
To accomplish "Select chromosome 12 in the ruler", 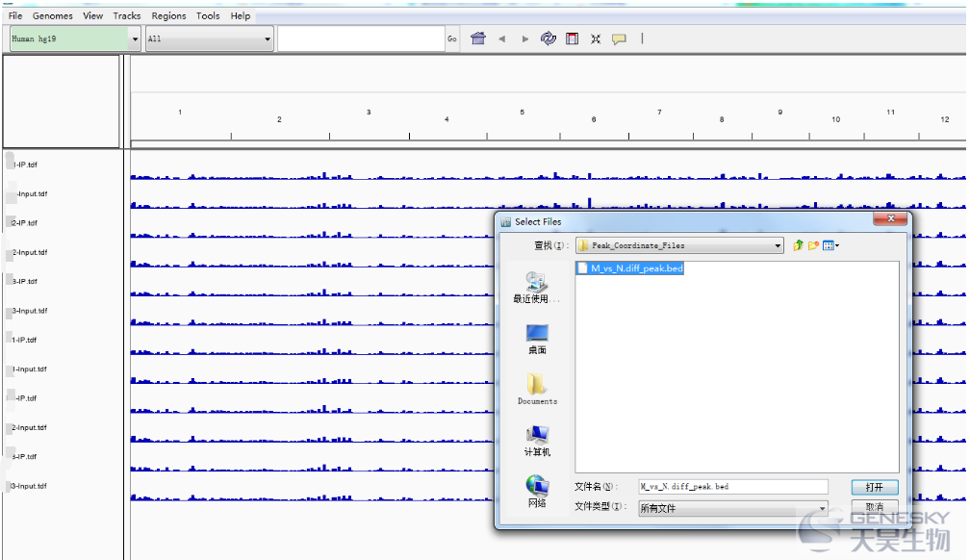I will (x=945, y=119).
